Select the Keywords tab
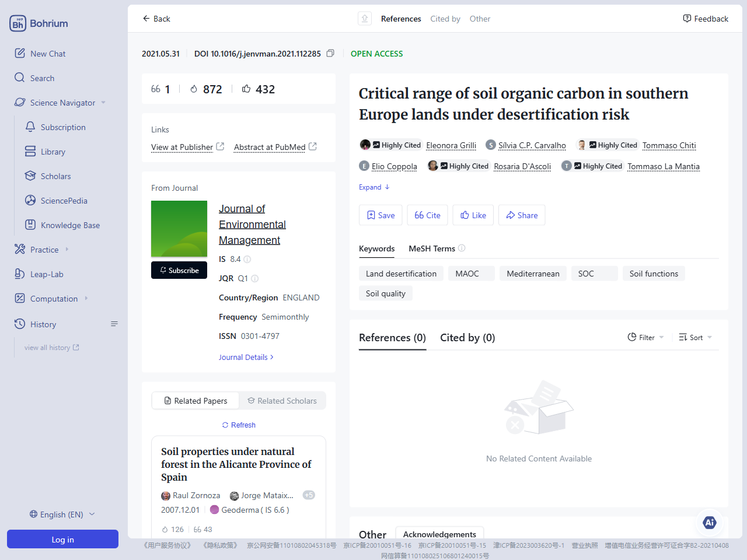Image resolution: width=747 pixels, height=560 pixels. [376, 249]
